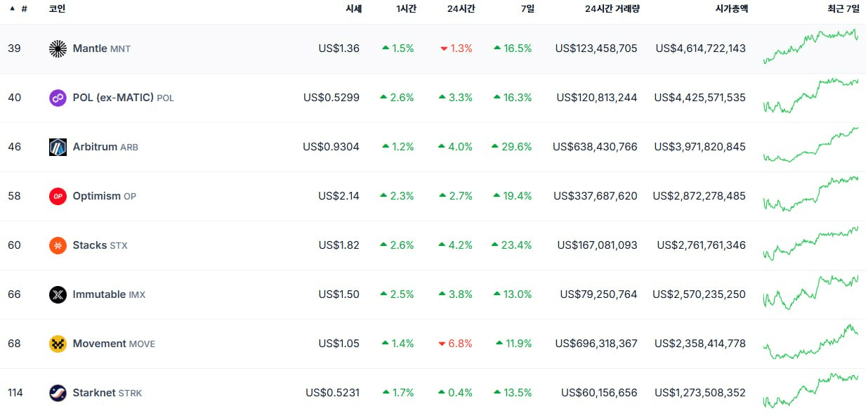Image resolution: width=868 pixels, height=416 pixels.
Task: Open the Starknet STRK coin link
Action: click(107, 393)
